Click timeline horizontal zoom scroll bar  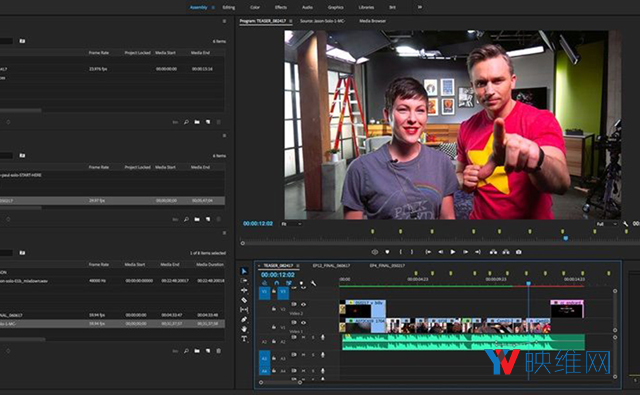(280, 382)
